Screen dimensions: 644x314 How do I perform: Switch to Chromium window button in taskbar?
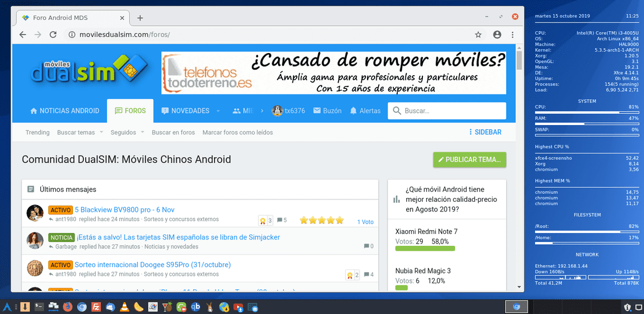(x=517, y=307)
